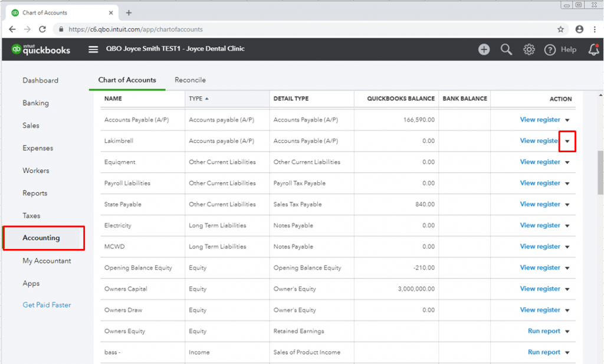Open the notifications bell
604x364 pixels.
point(593,50)
